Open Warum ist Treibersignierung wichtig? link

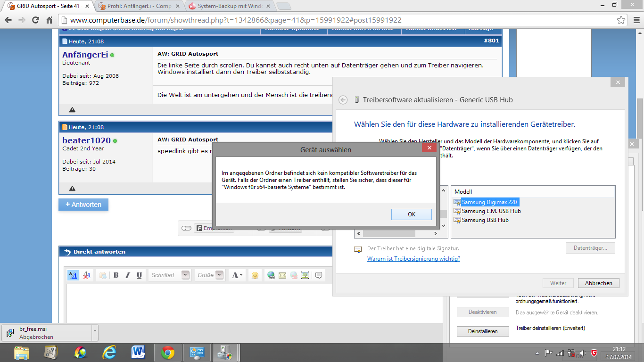413,259
